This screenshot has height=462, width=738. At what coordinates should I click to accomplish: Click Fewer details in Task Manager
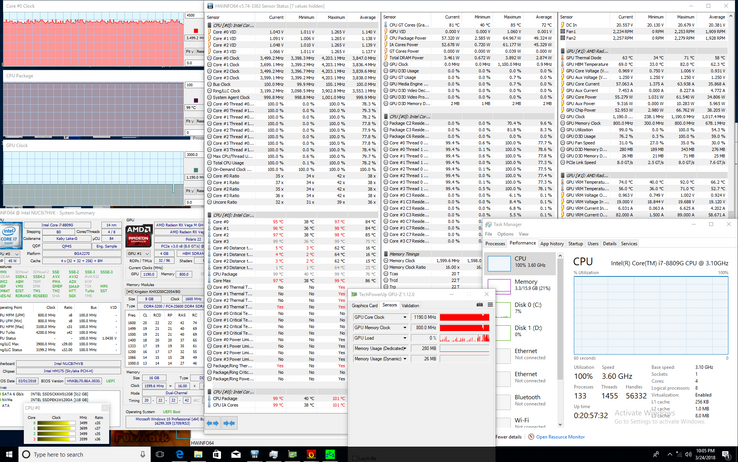coord(508,437)
